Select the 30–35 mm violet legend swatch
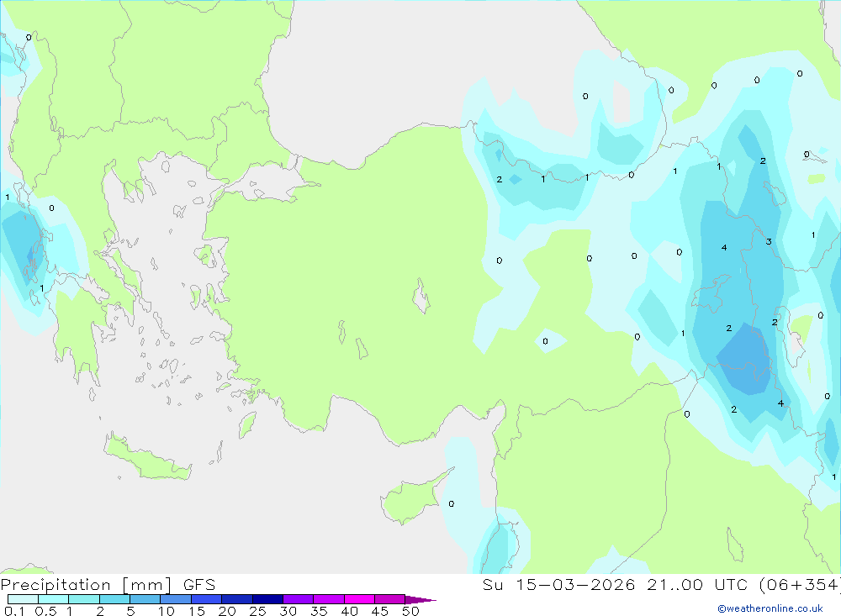Image resolution: width=841 pixels, height=616 pixels. coord(299,599)
